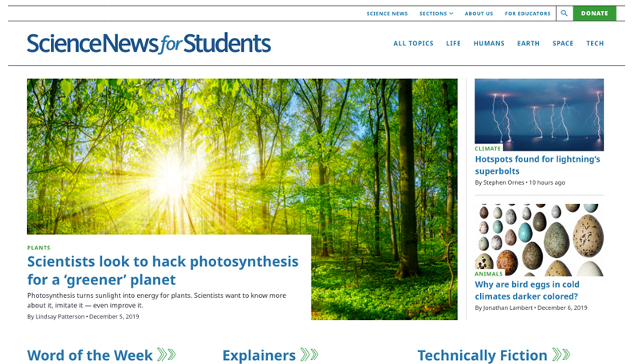Click author Lindsay Patterson byline
This screenshot has height=364, width=638.
click(x=60, y=316)
